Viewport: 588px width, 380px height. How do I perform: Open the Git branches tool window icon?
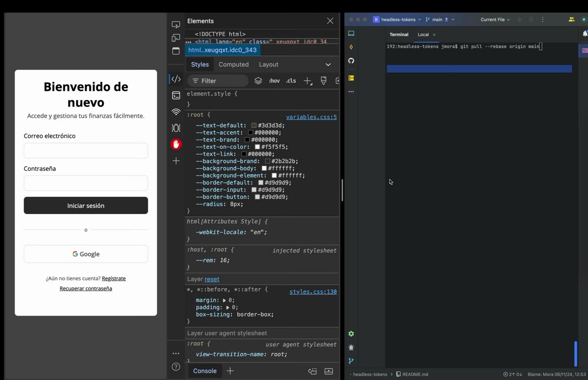(351, 361)
